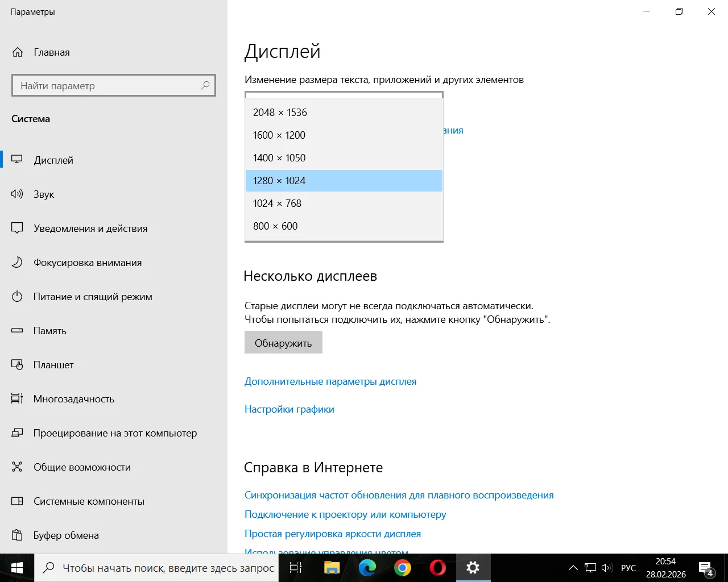Open the Уведомления и действия section
Image resolution: width=728 pixels, height=582 pixels.
pyautogui.click(x=90, y=228)
